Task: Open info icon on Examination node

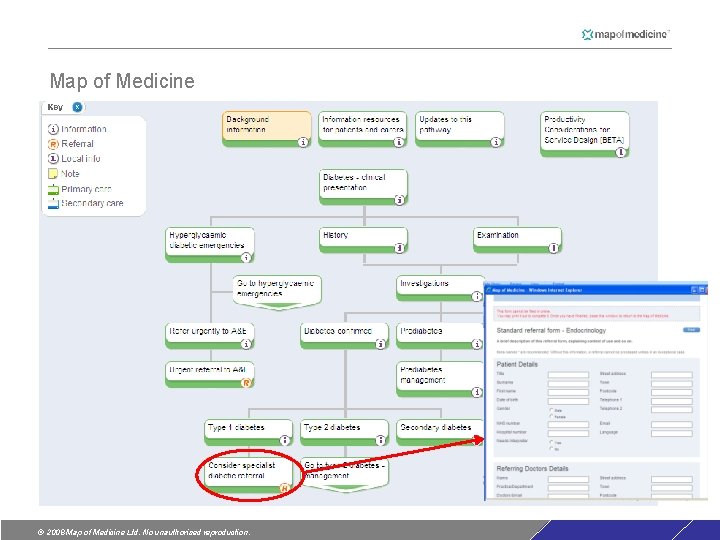Action: coord(554,248)
